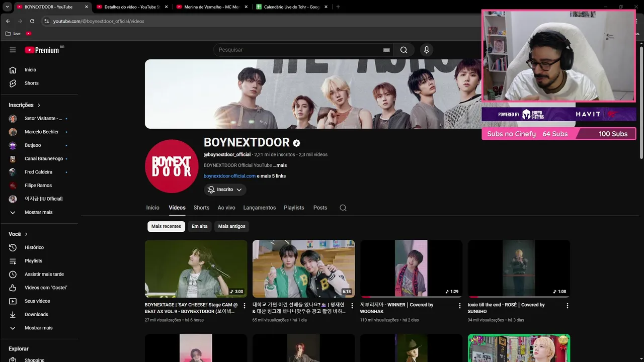The width and height of the screenshot is (644, 362).
Task: Open options for 대학교 가면 video
Action: (x=352, y=306)
